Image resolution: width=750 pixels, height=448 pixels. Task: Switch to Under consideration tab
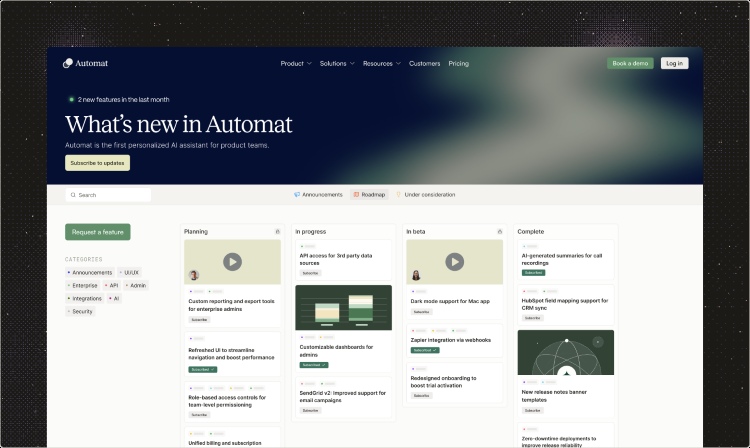[426, 195]
